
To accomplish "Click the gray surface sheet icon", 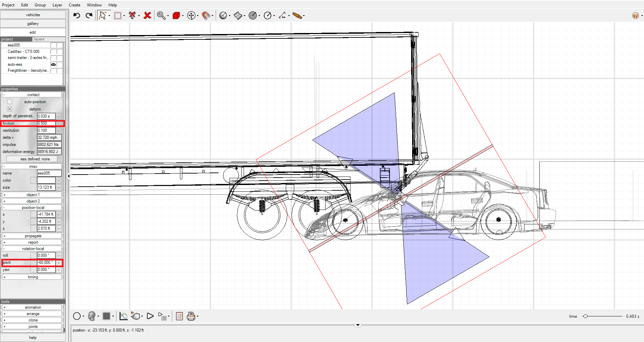I will [x=238, y=15].
